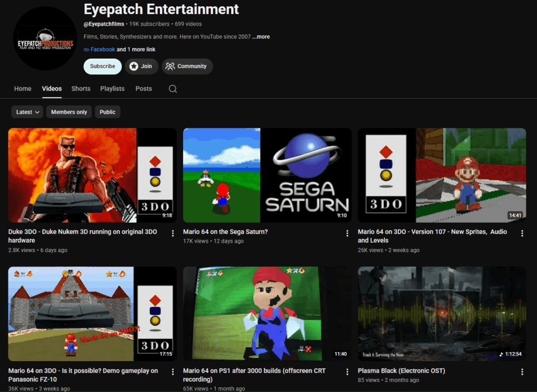
Task: Open the Shorts tab
Action: [x=81, y=89]
